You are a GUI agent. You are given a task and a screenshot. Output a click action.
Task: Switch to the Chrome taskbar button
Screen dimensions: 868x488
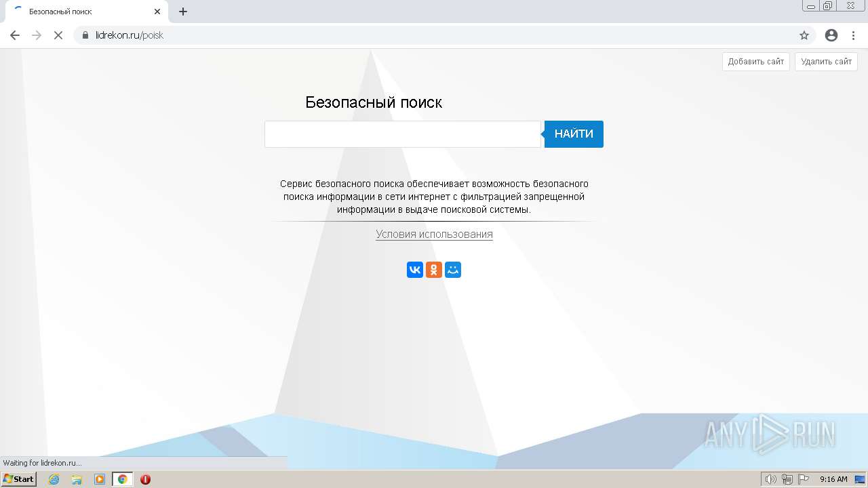(x=122, y=479)
